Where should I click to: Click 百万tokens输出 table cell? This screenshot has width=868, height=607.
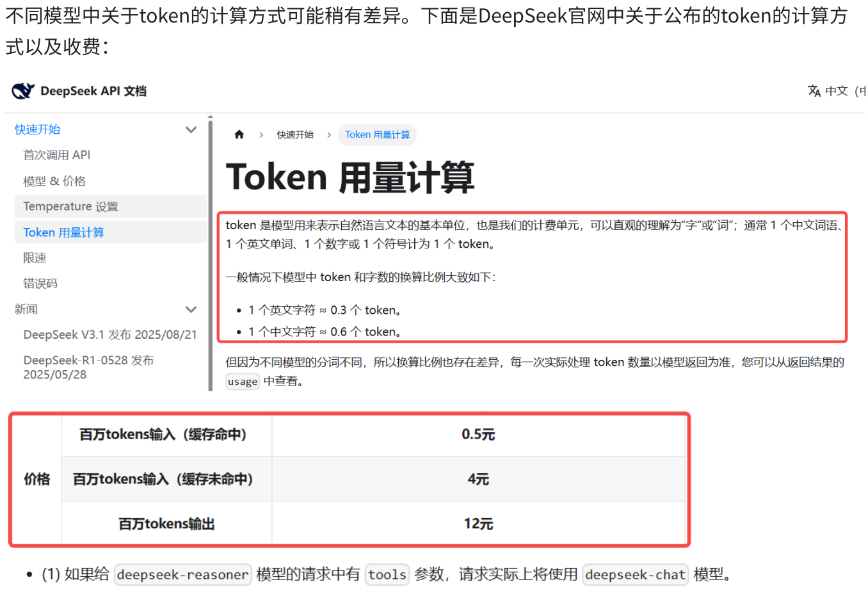pos(166,524)
